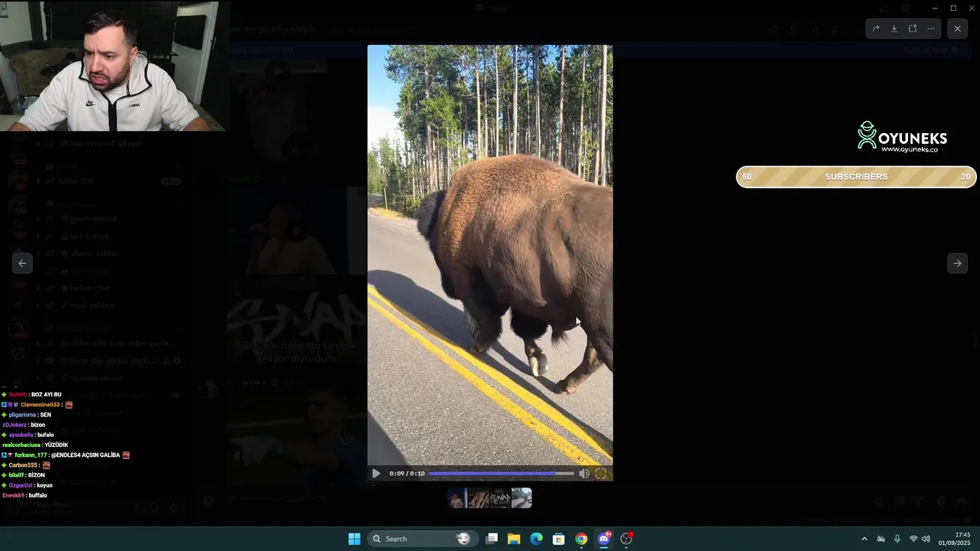
Task: Forward the video with the curved arrow icon
Action: pyautogui.click(x=876, y=28)
